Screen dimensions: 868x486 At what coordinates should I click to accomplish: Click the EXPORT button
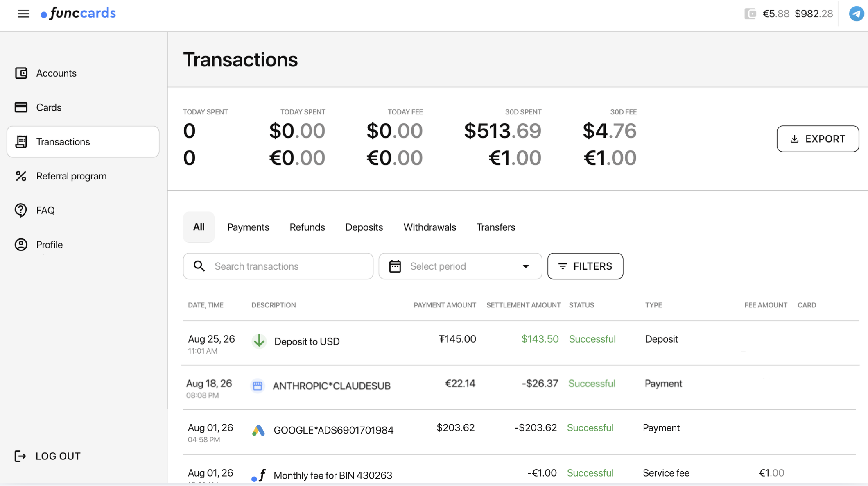click(x=818, y=139)
